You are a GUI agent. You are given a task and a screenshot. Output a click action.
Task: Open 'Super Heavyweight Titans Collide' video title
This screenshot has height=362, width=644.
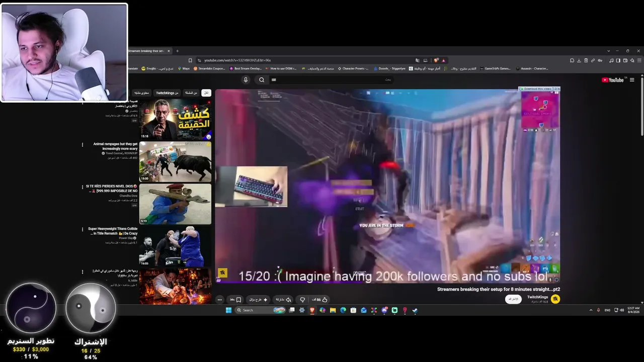click(x=113, y=231)
